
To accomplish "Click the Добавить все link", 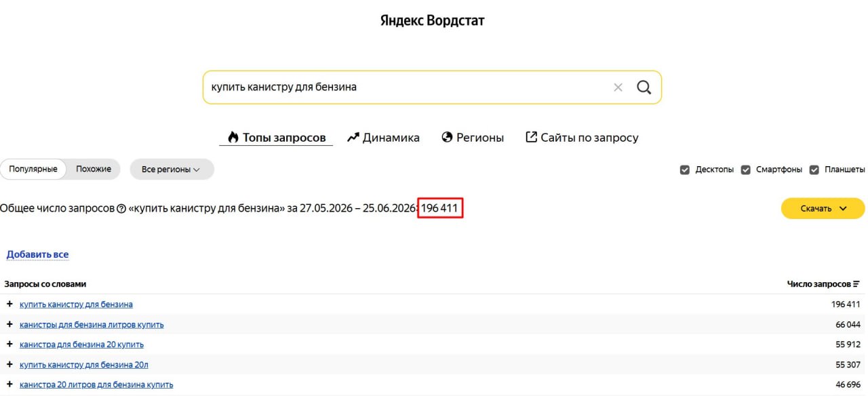I will [37, 255].
